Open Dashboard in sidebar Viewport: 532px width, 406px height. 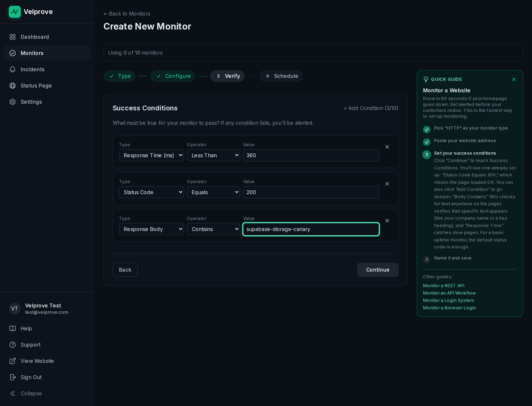click(x=47, y=37)
